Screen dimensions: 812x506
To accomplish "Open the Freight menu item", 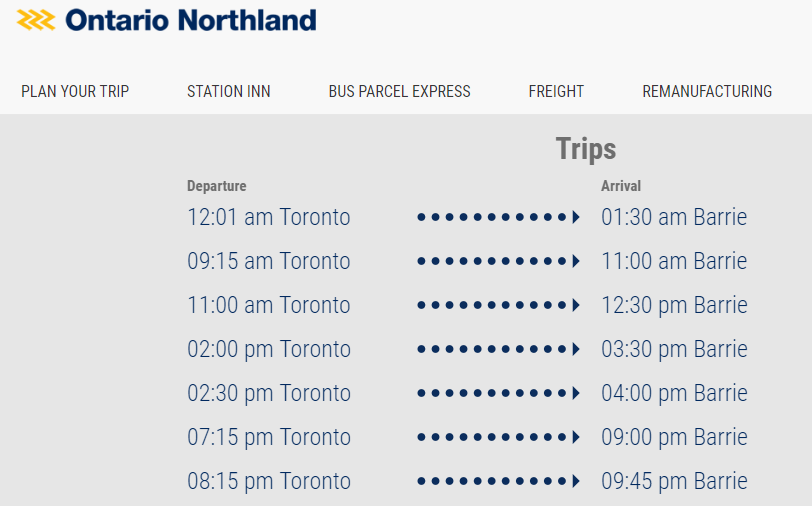I will [556, 91].
